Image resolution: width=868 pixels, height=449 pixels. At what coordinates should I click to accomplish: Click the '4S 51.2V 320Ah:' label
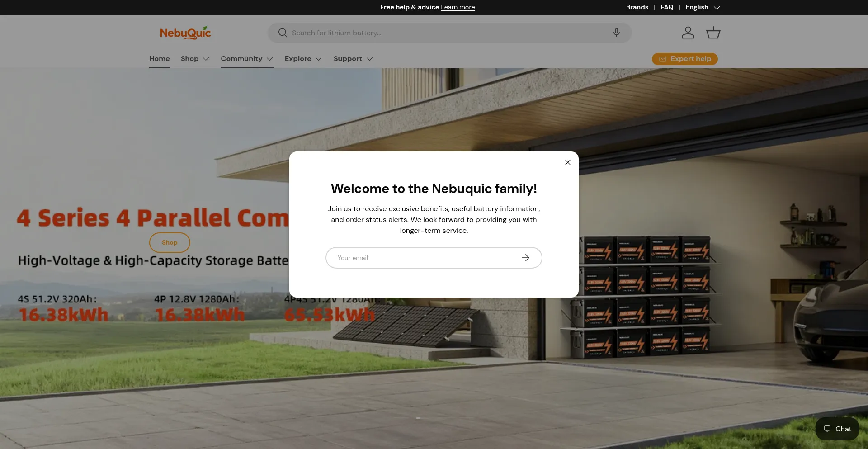[x=57, y=299]
